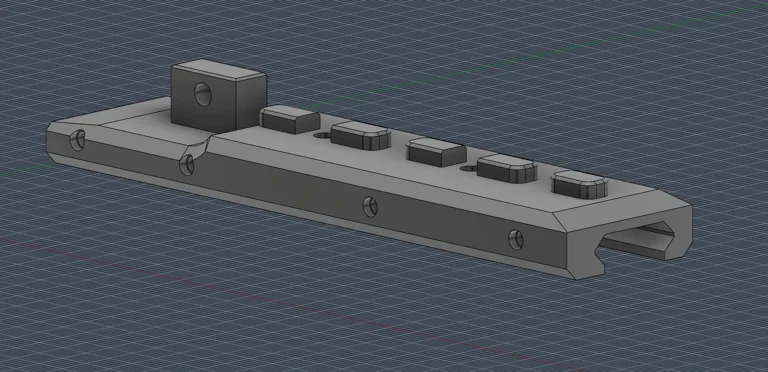
Task: Select the raised pad nearest the slotted end
Action: coord(579,185)
